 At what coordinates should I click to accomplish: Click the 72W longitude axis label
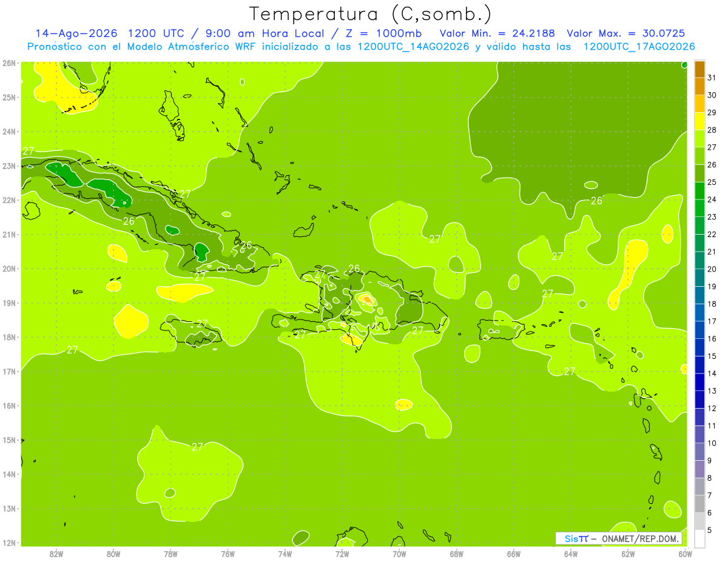tap(342, 554)
